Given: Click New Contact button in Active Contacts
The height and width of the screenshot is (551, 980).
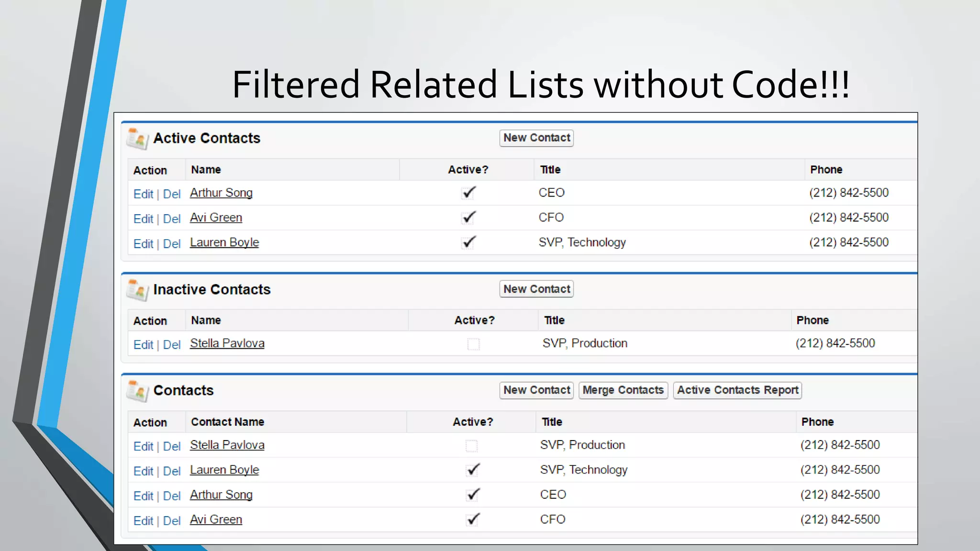Looking at the screenshot, I should point(536,138).
